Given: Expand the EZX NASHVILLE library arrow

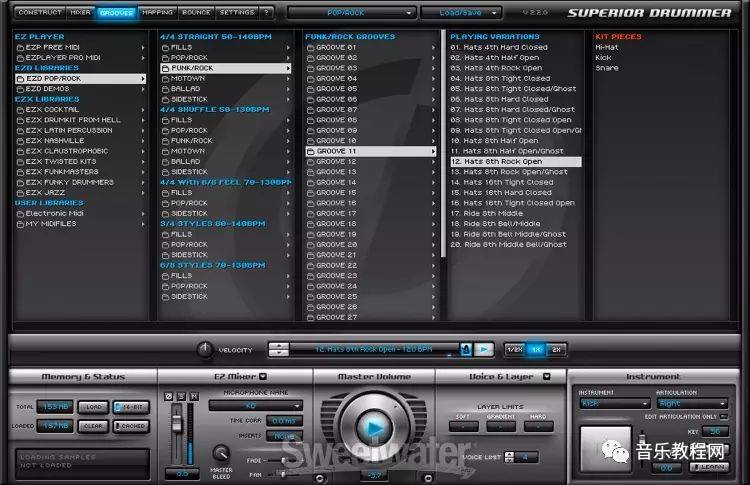Looking at the screenshot, I should point(143,141).
